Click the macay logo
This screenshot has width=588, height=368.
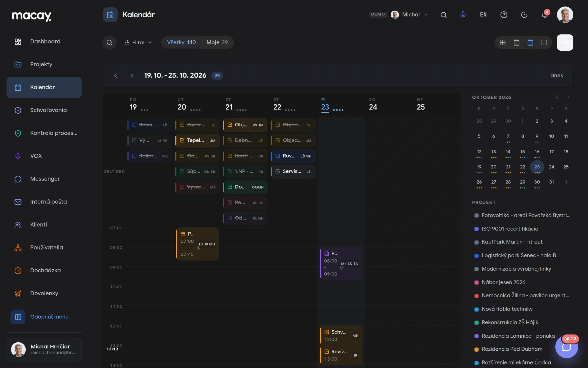click(x=31, y=16)
